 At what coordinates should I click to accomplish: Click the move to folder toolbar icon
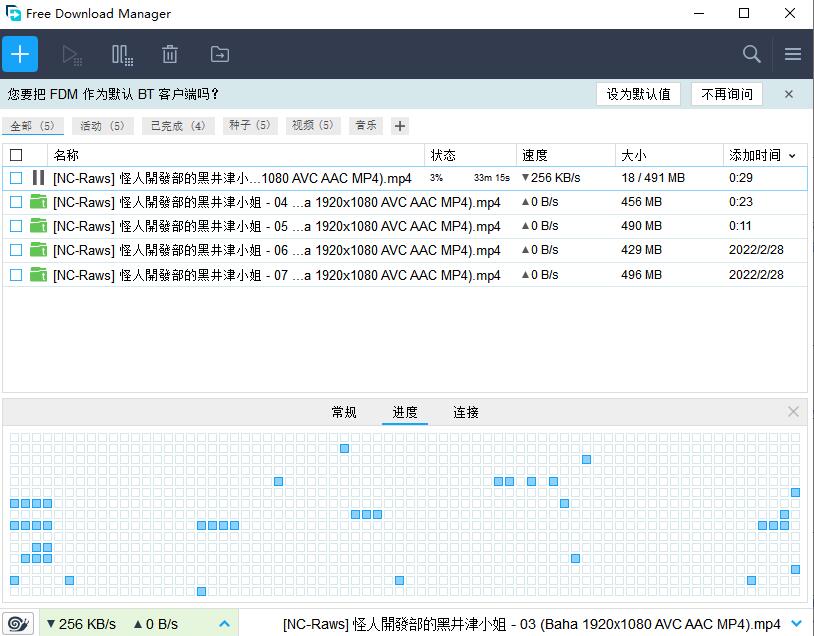(219, 54)
